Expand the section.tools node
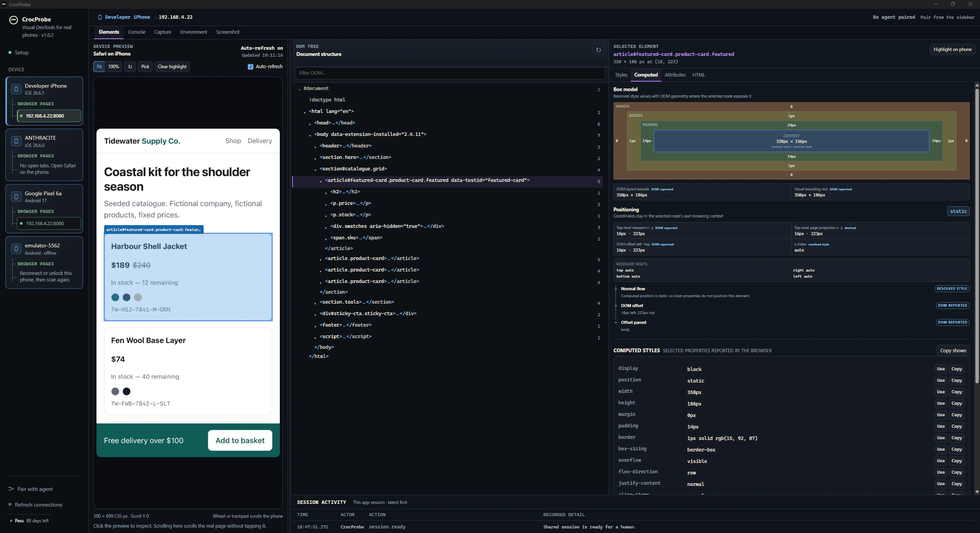Viewport: 980px width, 533px height. (315, 303)
